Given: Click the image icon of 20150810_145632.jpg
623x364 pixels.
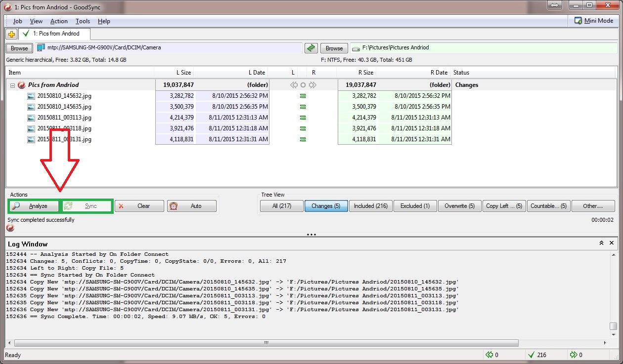Looking at the screenshot, I should pyautogui.click(x=31, y=96).
